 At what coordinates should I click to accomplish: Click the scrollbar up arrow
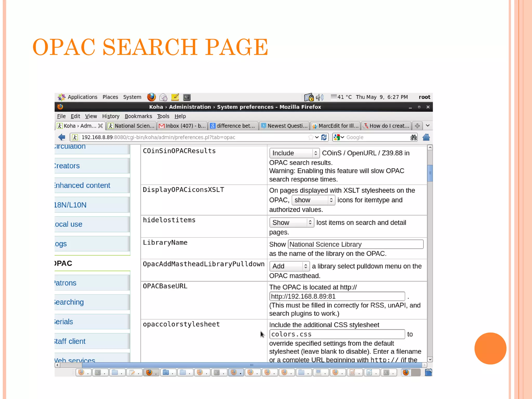click(x=430, y=148)
